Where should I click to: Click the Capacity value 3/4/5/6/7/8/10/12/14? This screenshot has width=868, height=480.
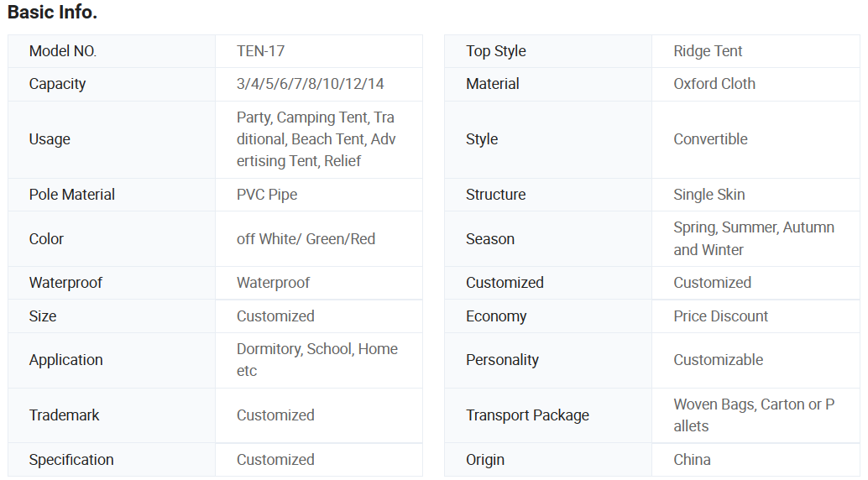pyautogui.click(x=310, y=84)
